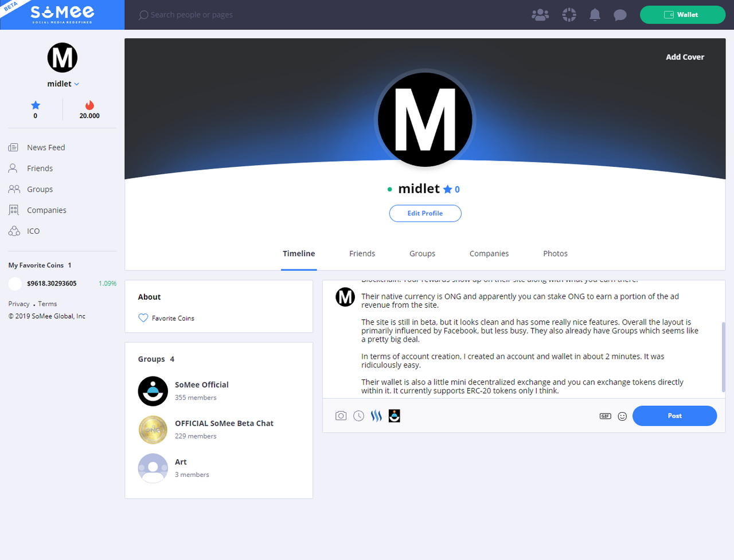
Task: Click the Art group avatar
Action: pyautogui.click(x=153, y=468)
